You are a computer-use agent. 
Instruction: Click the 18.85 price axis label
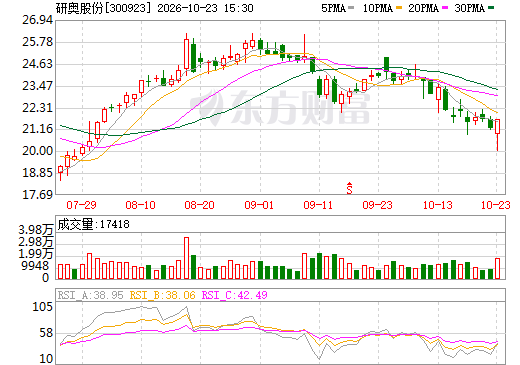(x=38, y=173)
